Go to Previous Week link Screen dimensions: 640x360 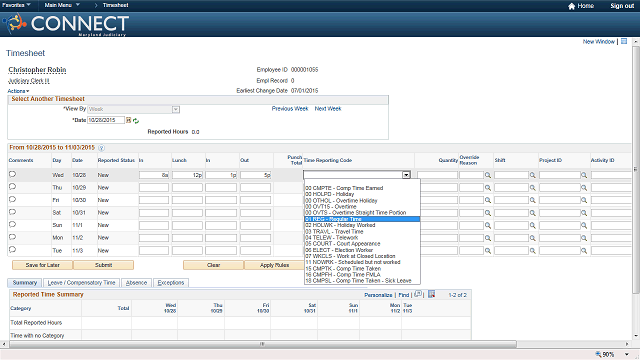[x=290, y=109]
